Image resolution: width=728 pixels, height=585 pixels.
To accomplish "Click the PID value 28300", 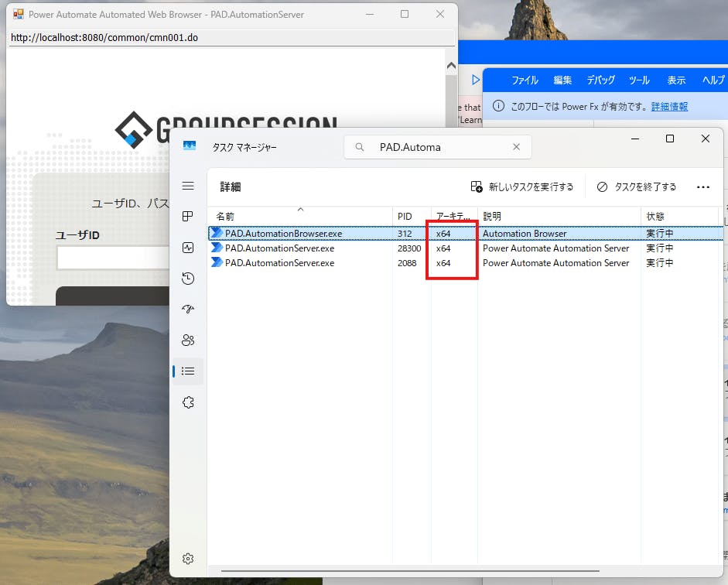I will 409,248.
